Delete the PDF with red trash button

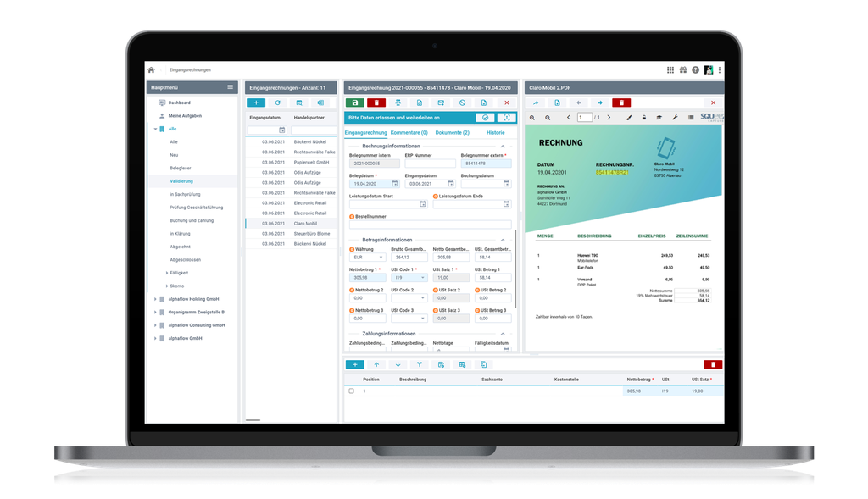(621, 103)
